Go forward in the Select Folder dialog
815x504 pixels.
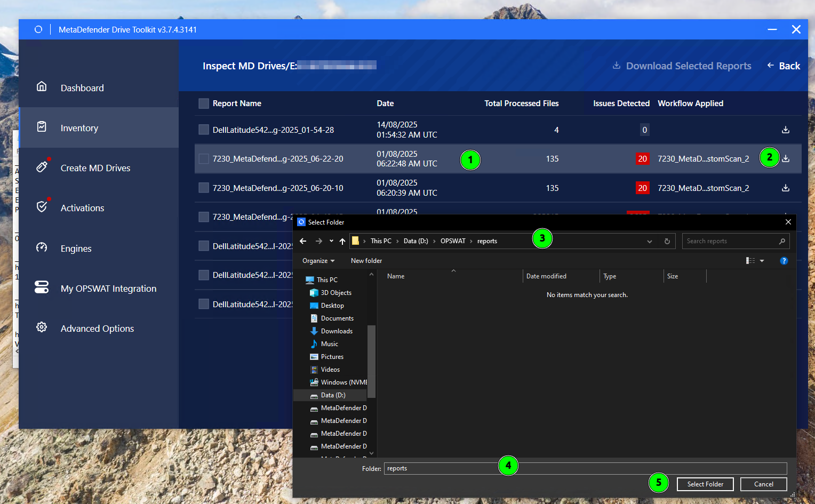click(x=319, y=241)
